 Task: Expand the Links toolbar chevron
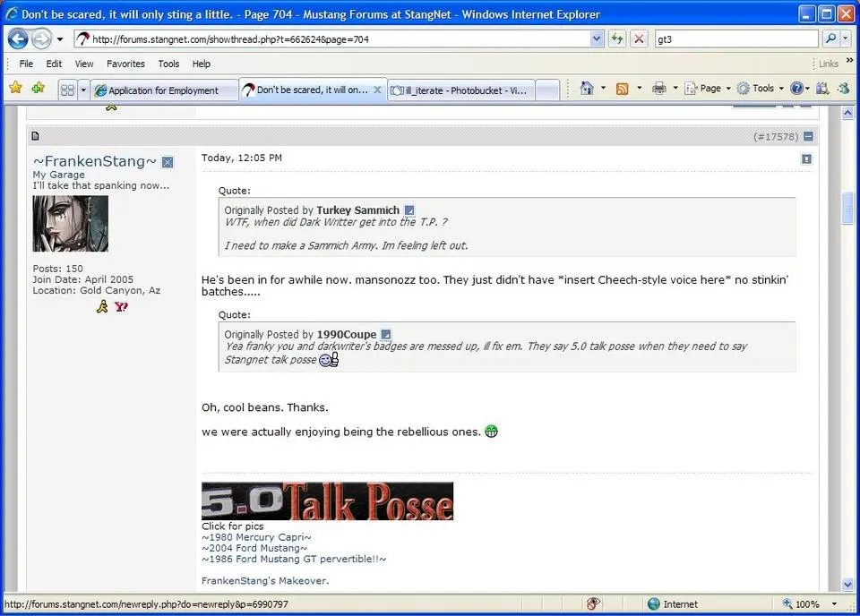point(849,60)
